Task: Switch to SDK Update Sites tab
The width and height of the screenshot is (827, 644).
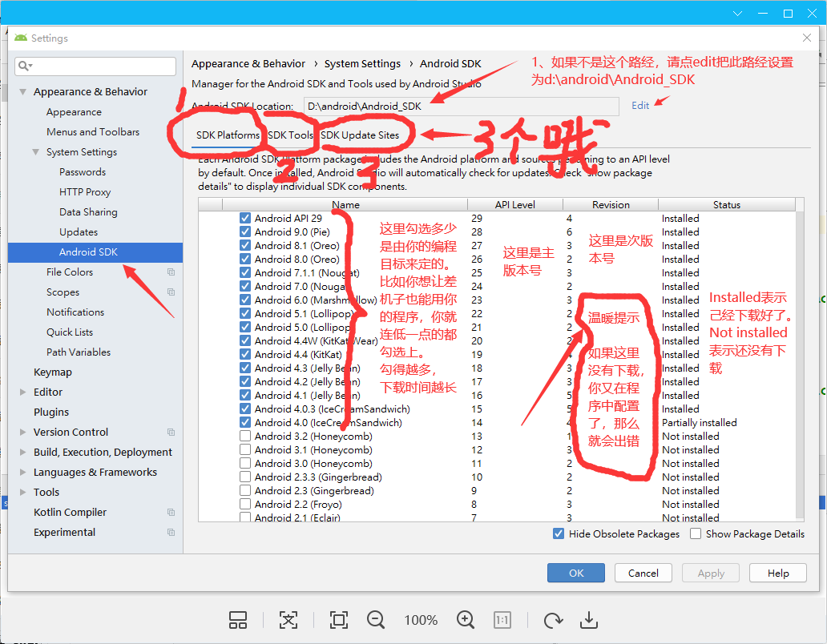Action: [361, 135]
